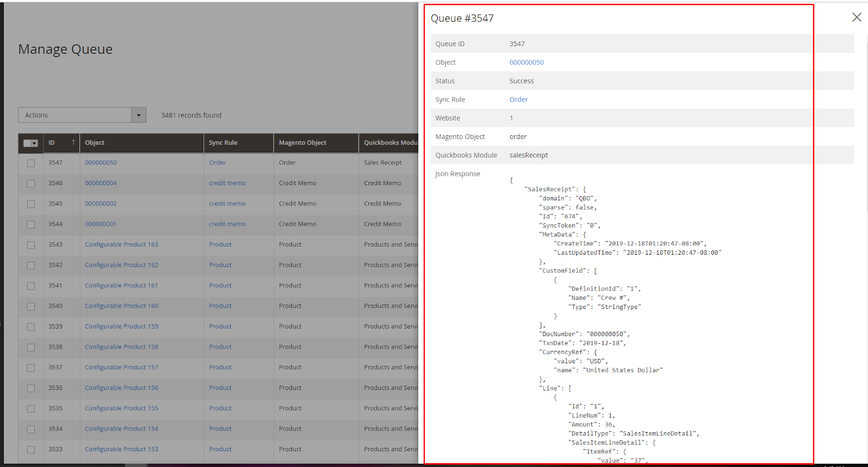Viewport: 868px width, 467px height.
Task: Select the checkbox for queue 3545
Action: click(31, 204)
